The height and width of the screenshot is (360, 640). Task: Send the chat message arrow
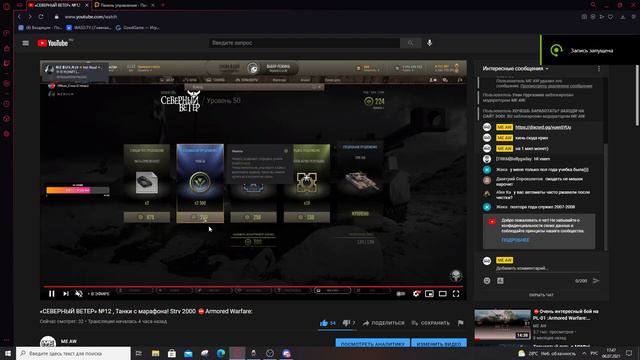(x=596, y=281)
